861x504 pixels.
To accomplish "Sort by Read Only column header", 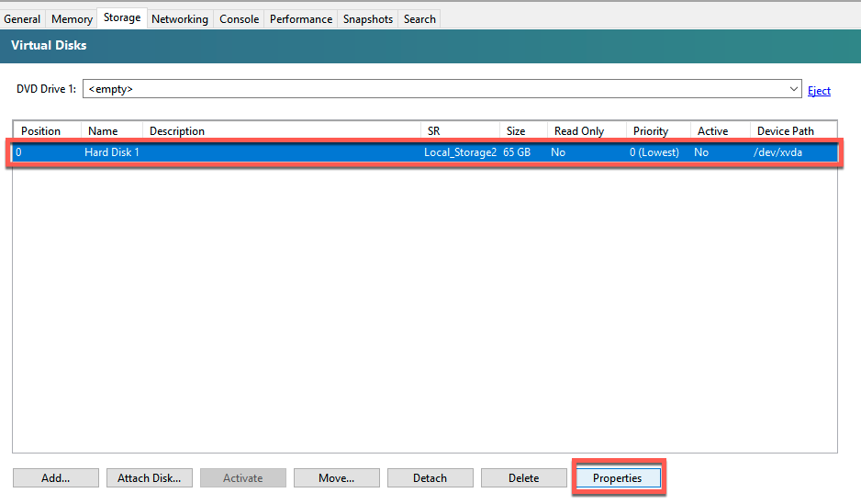I will tap(587, 130).
